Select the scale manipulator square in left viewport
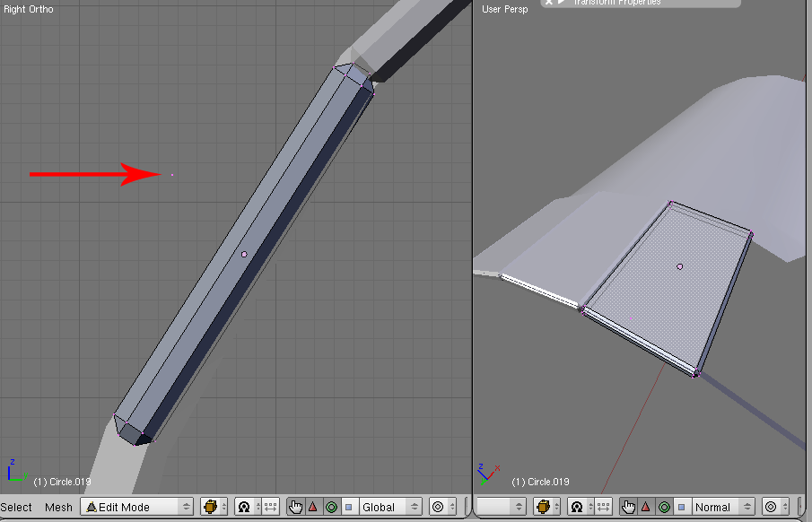This screenshot has height=522, width=812. (348, 507)
